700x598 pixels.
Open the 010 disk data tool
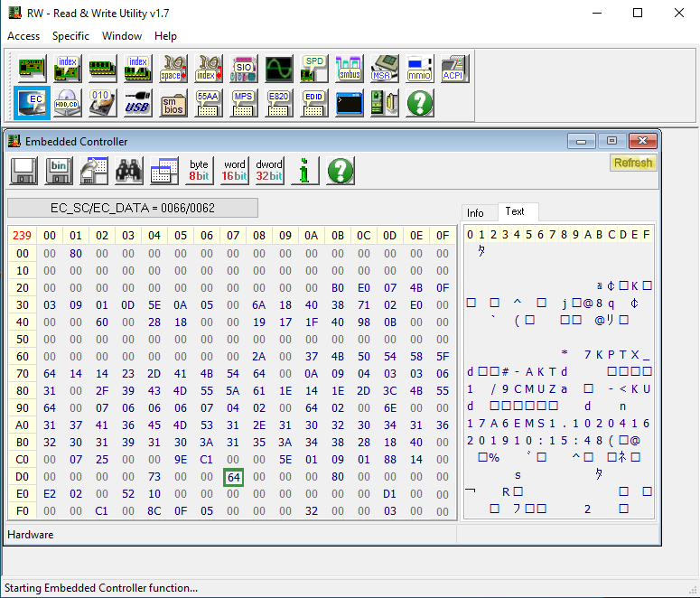pyautogui.click(x=103, y=103)
